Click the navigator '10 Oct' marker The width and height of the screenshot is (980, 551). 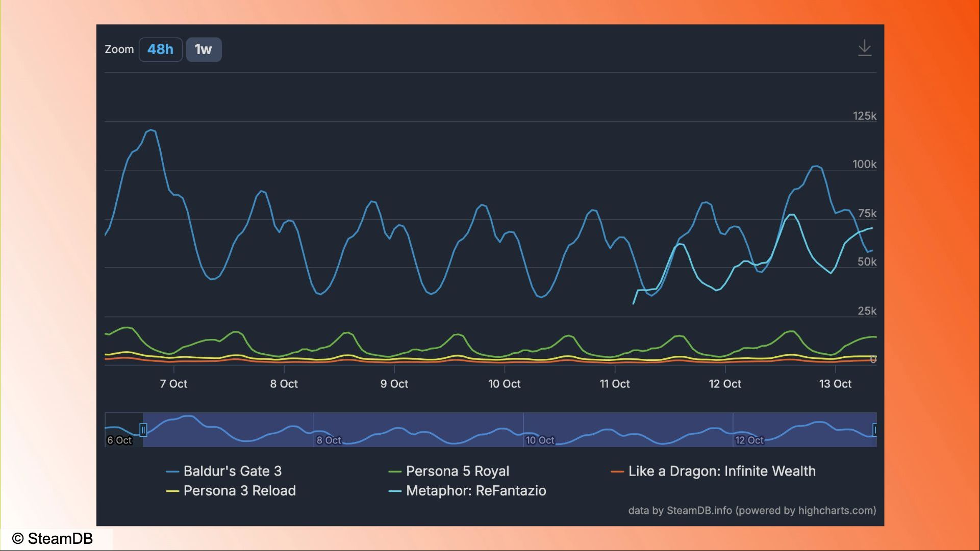(x=540, y=440)
